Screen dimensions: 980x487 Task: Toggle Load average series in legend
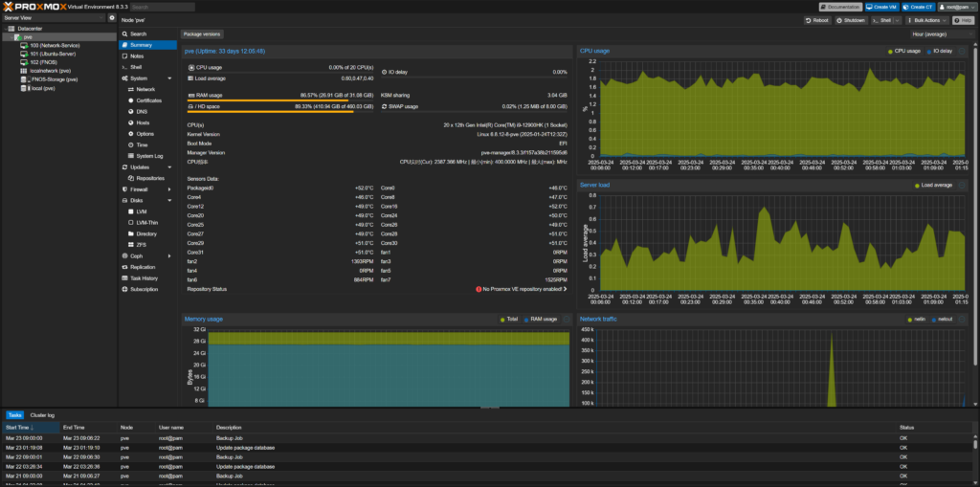click(934, 185)
